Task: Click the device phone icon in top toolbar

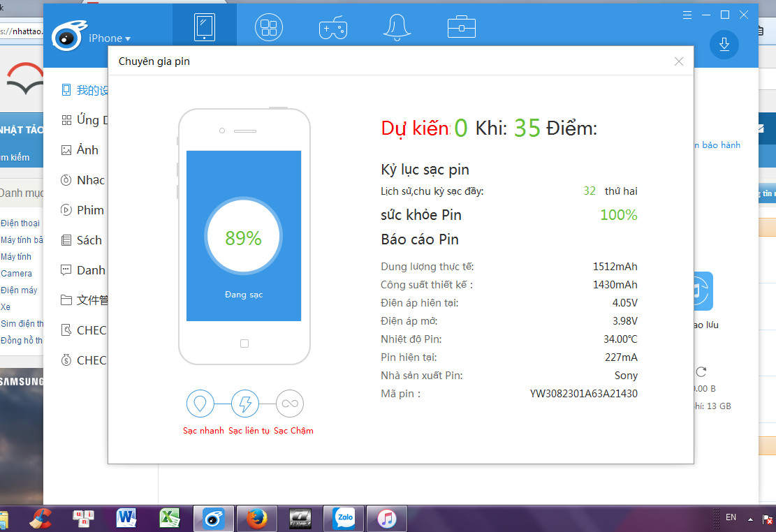Action: pos(204,28)
